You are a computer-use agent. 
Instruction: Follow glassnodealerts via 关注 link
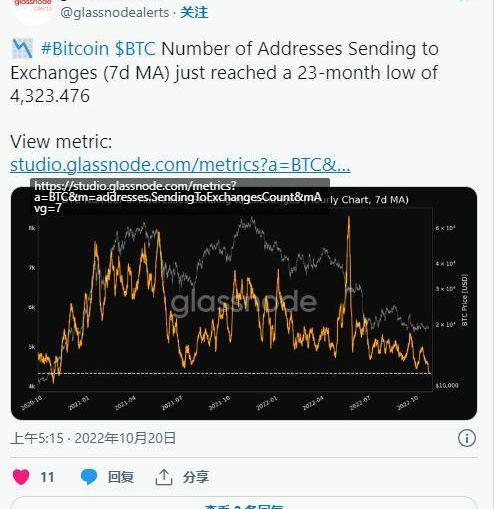(194, 13)
